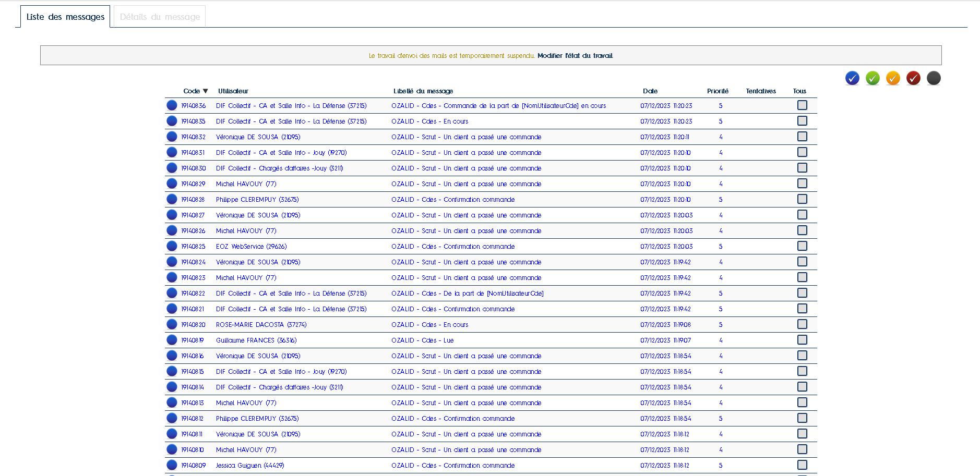Sort list by Priorité column header
This screenshot has width=980, height=476.
(718, 91)
